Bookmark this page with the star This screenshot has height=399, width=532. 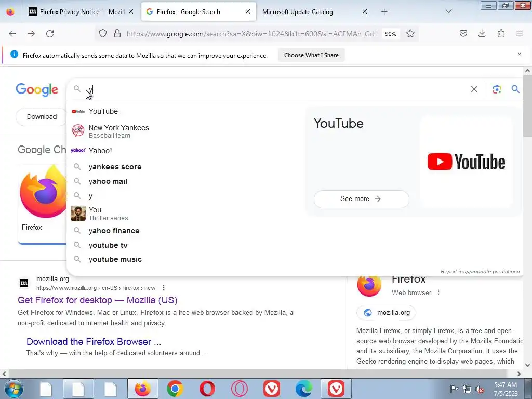[410, 34]
